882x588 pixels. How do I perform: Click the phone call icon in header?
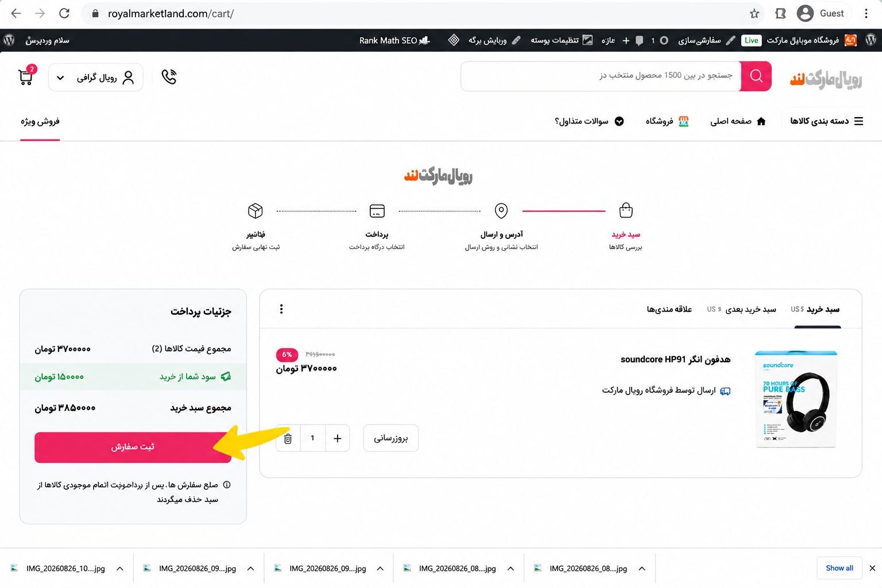tap(169, 77)
